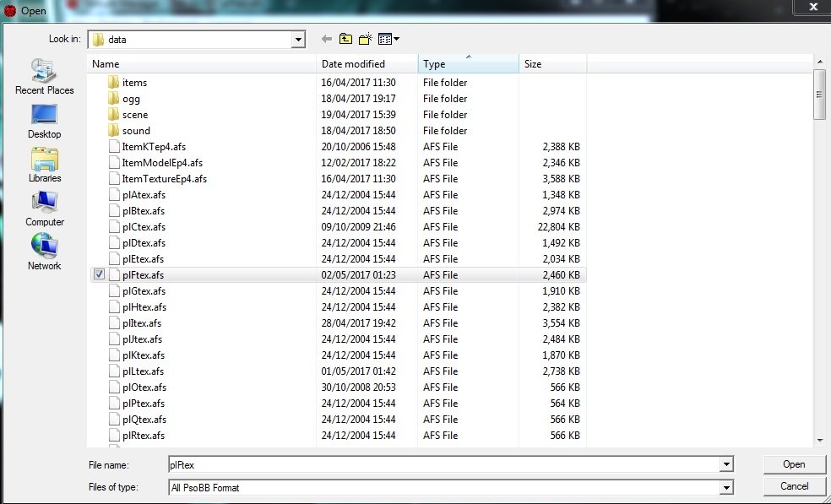Viewport: 831px width, 504px height.
Task: Go up one folder level
Action: pos(345,39)
